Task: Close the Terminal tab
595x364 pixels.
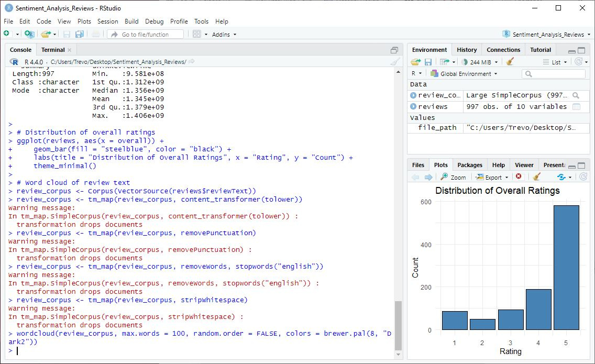Action: 70,50
